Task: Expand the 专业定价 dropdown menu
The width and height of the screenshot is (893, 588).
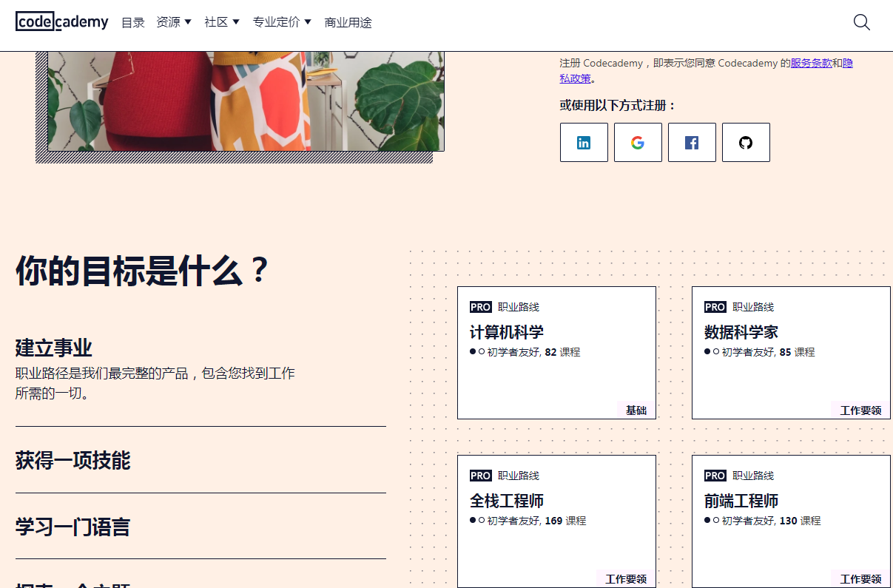Action: pyautogui.click(x=282, y=22)
